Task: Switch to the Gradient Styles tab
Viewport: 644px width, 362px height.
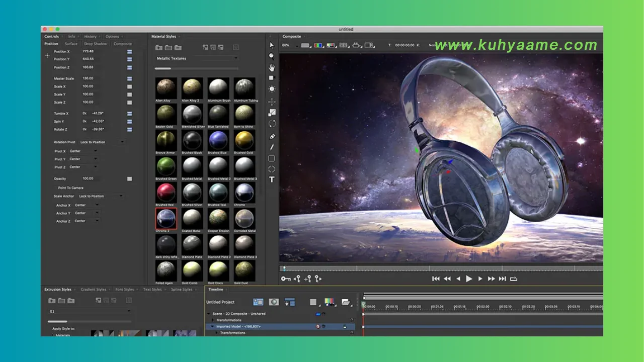Action: (94, 289)
